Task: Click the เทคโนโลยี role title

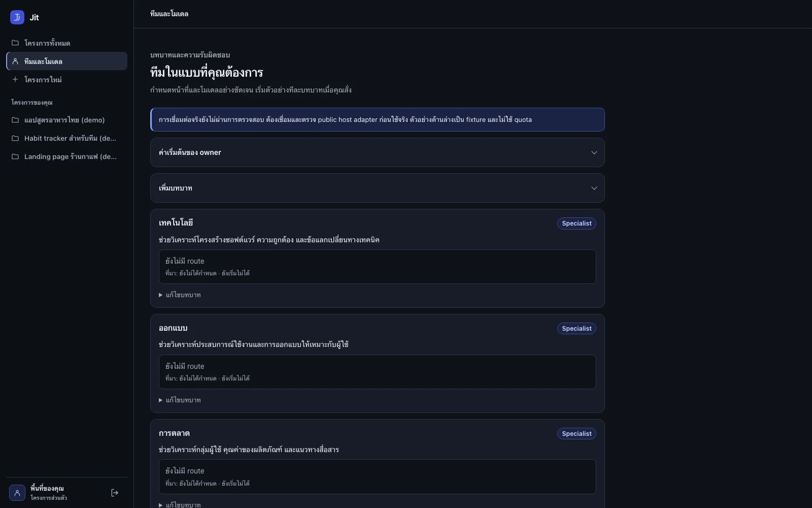Action: point(176,223)
